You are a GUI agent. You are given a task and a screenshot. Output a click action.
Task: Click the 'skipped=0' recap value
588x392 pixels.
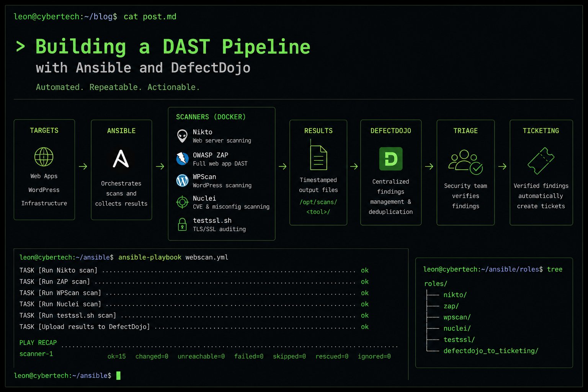click(289, 356)
